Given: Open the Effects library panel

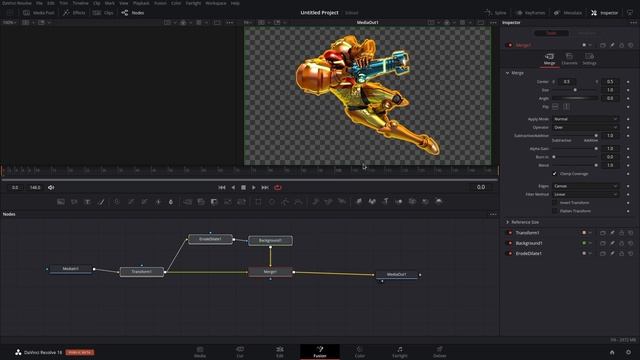Looking at the screenshot, I should (74, 13).
